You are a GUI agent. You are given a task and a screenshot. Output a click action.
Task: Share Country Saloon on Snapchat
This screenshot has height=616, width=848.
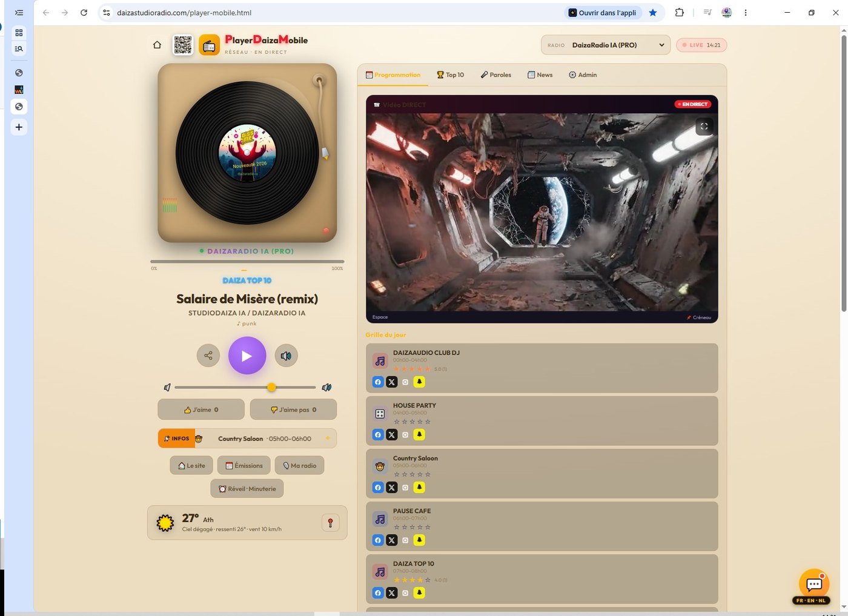tap(419, 487)
